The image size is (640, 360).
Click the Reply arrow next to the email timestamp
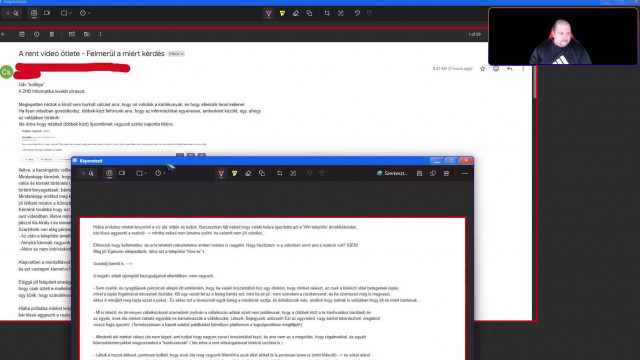(x=509, y=69)
